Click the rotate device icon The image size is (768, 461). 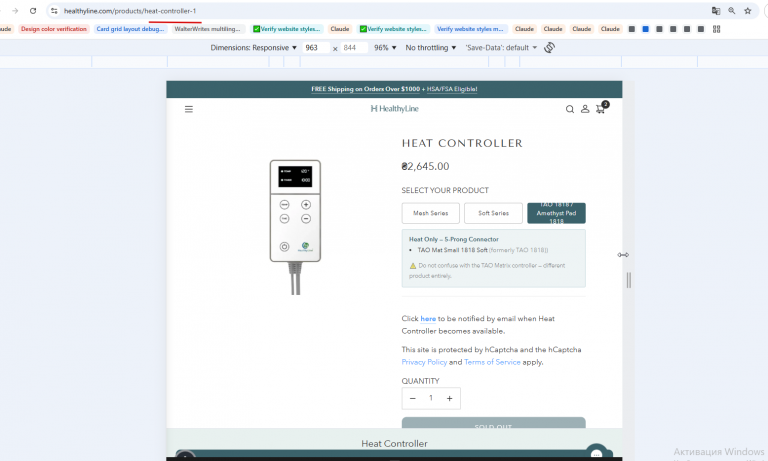[549, 48]
